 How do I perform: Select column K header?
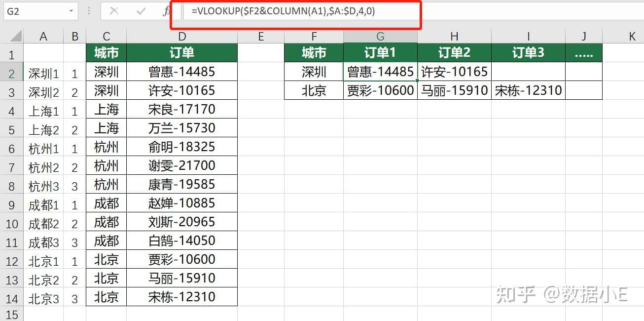(632, 36)
